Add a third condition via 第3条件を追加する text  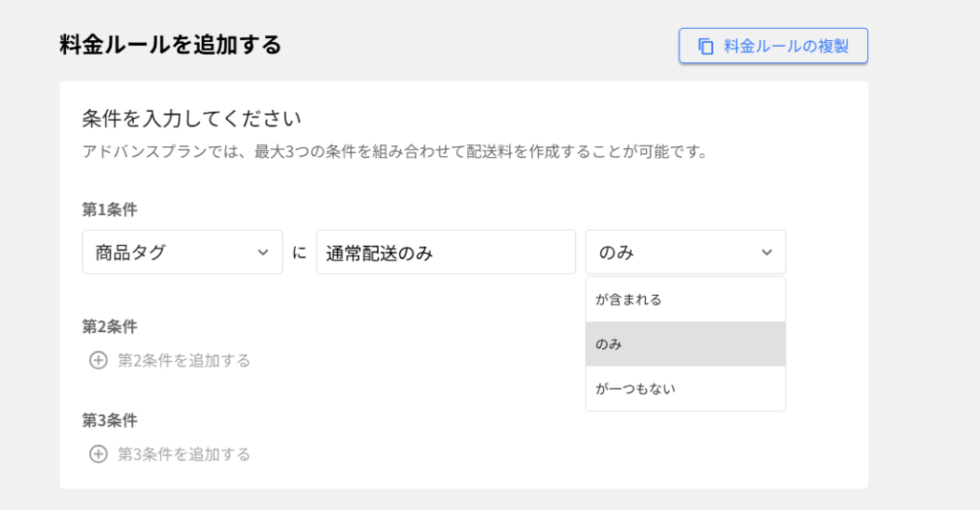pos(184,455)
